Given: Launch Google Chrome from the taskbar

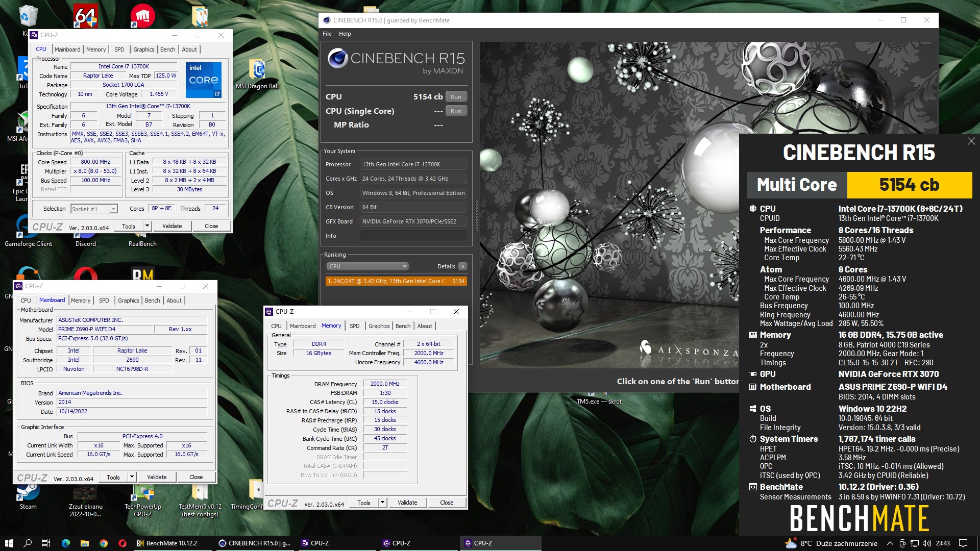Looking at the screenshot, I should (103, 543).
